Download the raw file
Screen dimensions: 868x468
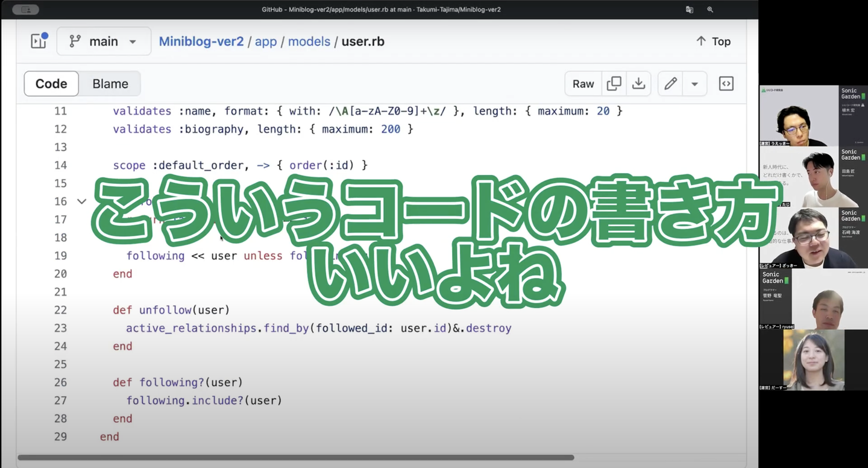pos(638,84)
